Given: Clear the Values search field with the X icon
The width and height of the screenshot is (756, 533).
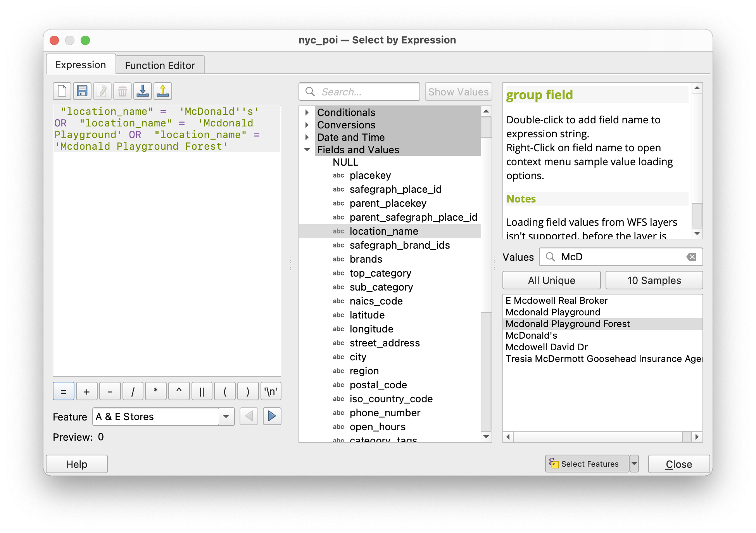Looking at the screenshot, I should click(691, 257).
